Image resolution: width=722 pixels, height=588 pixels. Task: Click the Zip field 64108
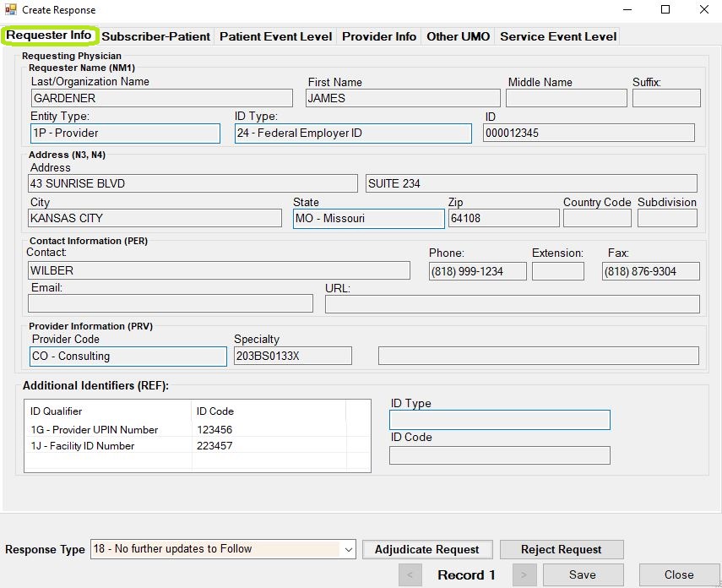504,218
